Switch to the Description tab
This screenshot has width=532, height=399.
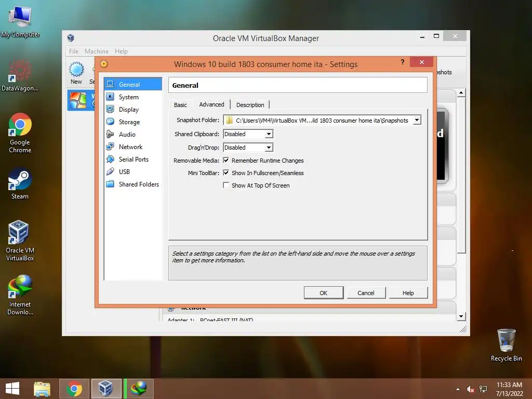point(250,105)
